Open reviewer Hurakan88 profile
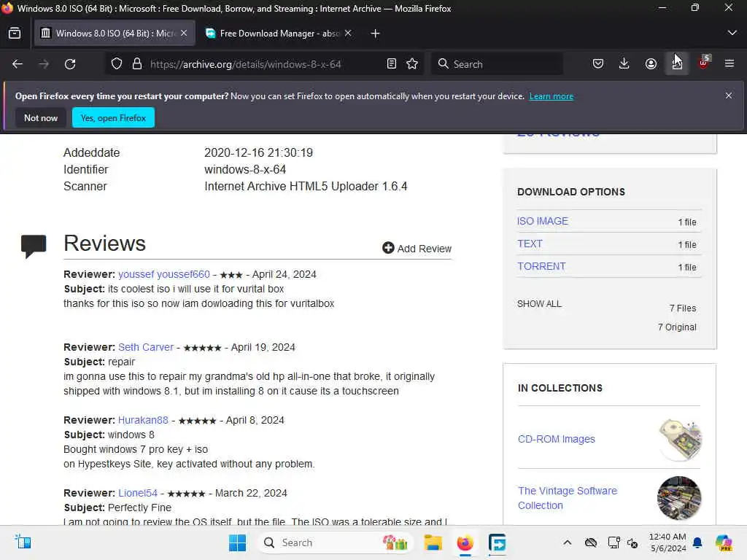 (x=143, y=420)
